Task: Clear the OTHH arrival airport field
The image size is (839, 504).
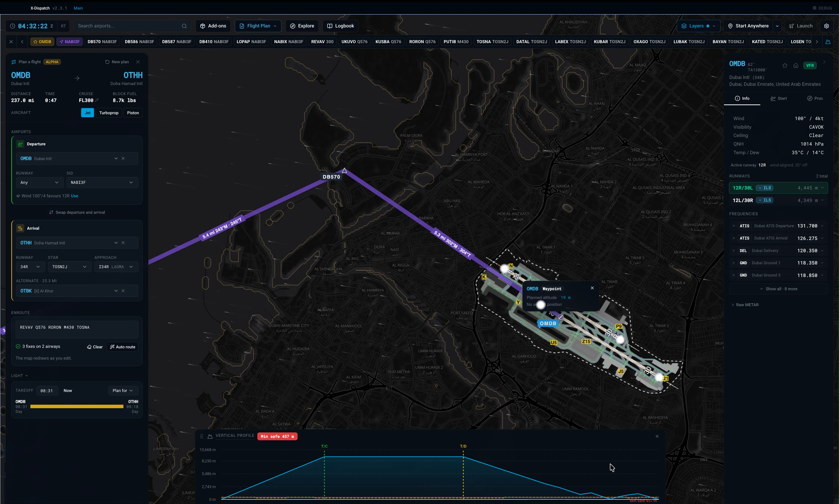Action: coord(123,243)
